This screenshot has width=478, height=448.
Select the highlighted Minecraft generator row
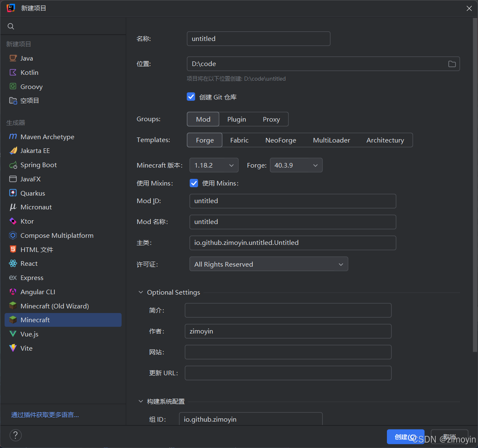coord(63,320)
